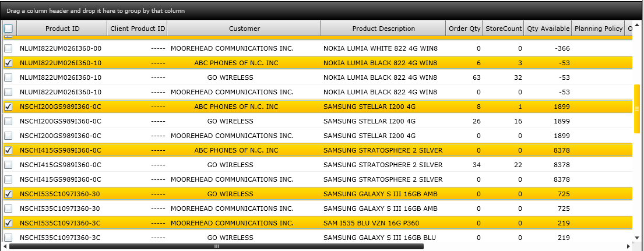This screenshot has width=644, height=251.
Task: Click the Qty Available column header
Action: (x=548, y=29)
